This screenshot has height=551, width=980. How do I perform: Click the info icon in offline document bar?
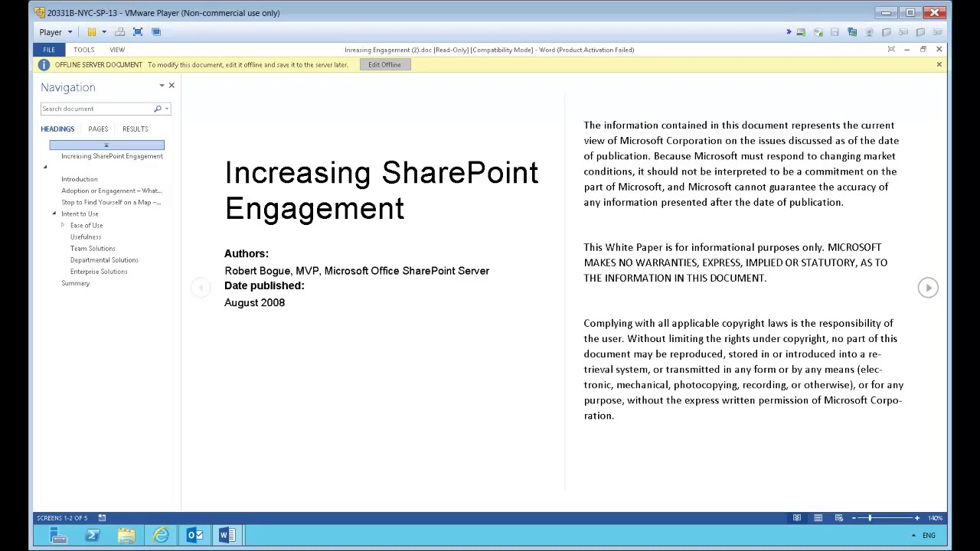(44, 65)
